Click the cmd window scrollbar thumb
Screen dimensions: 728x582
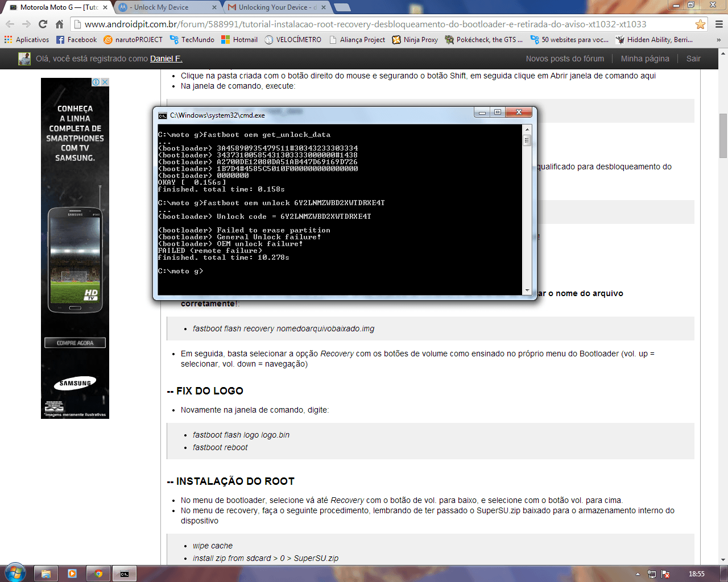(527, 140)
